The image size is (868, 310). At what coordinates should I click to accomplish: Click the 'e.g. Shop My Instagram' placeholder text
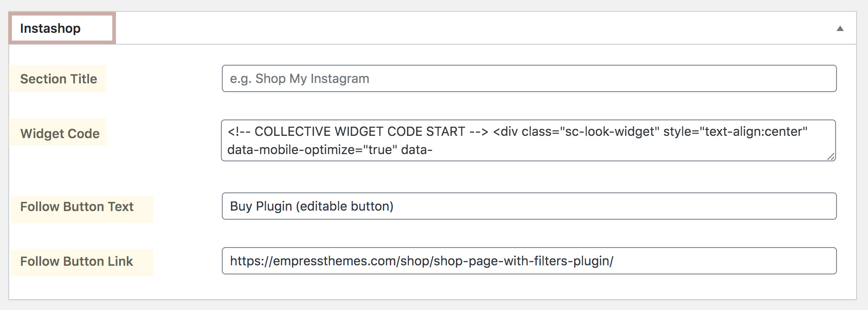point(299,79)
